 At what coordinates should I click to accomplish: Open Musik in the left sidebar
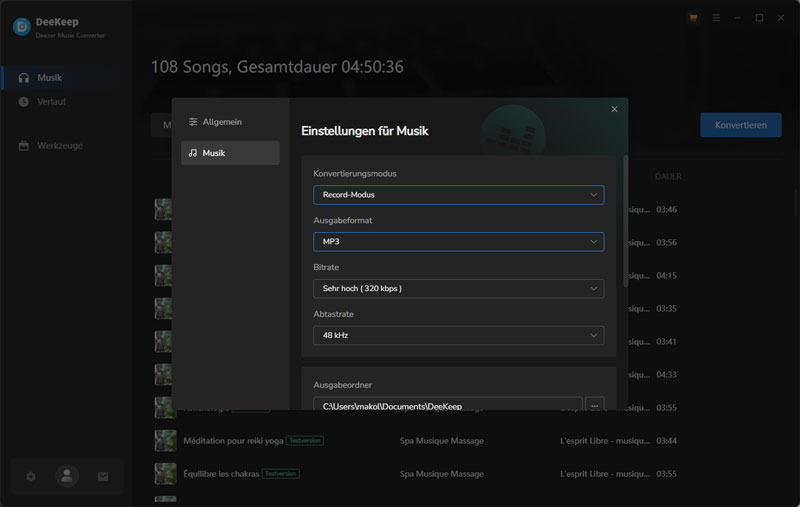(50, 78)
